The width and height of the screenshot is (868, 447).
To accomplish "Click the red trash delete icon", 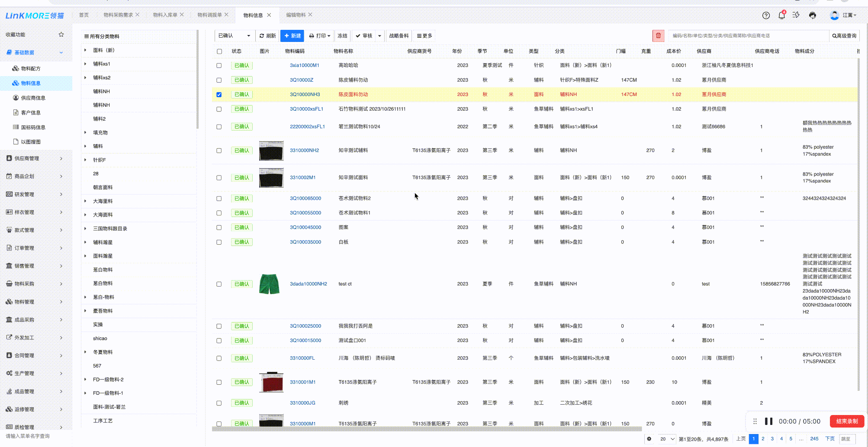I will click(658, 36).
